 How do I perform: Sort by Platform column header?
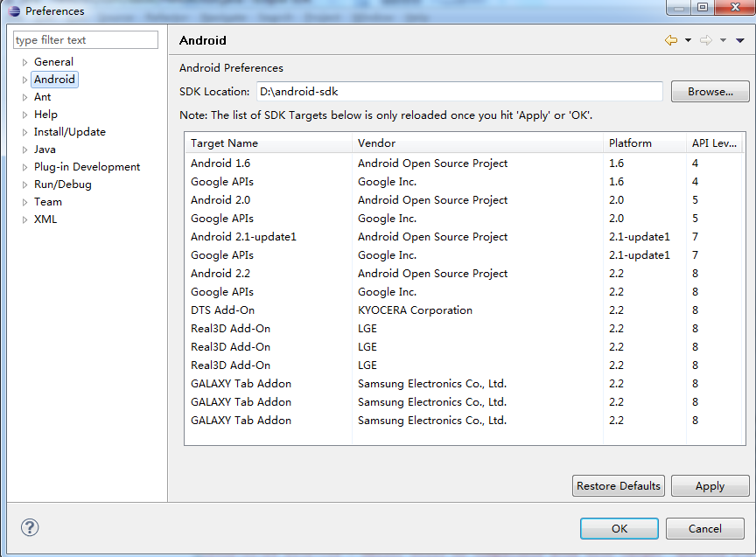[x=644, y=143]
